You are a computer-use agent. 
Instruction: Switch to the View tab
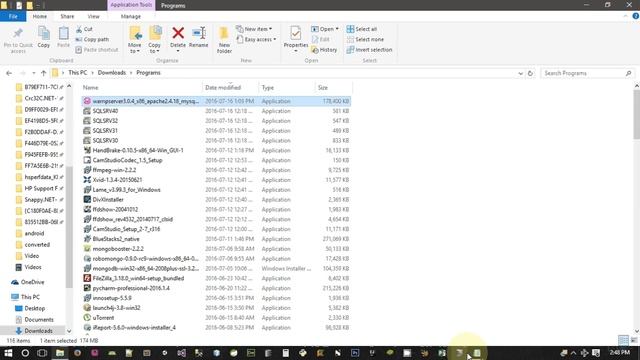coord(93,16)
